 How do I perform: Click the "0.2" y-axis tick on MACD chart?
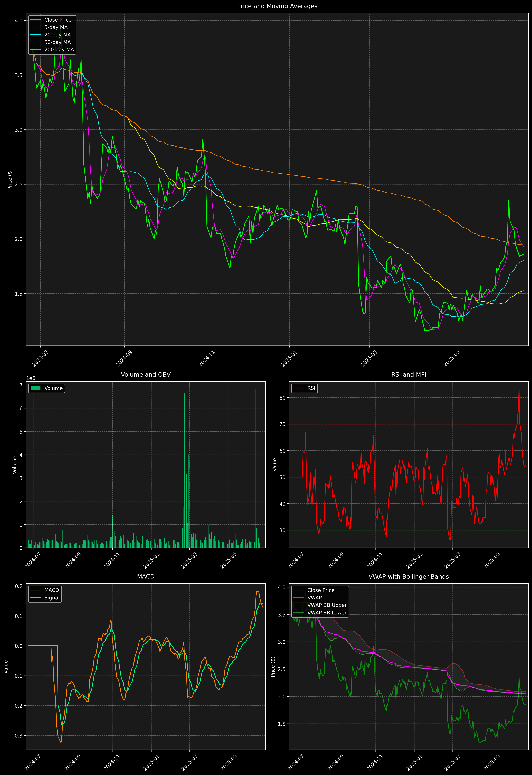pyautogui.click(x=19, y=586)
